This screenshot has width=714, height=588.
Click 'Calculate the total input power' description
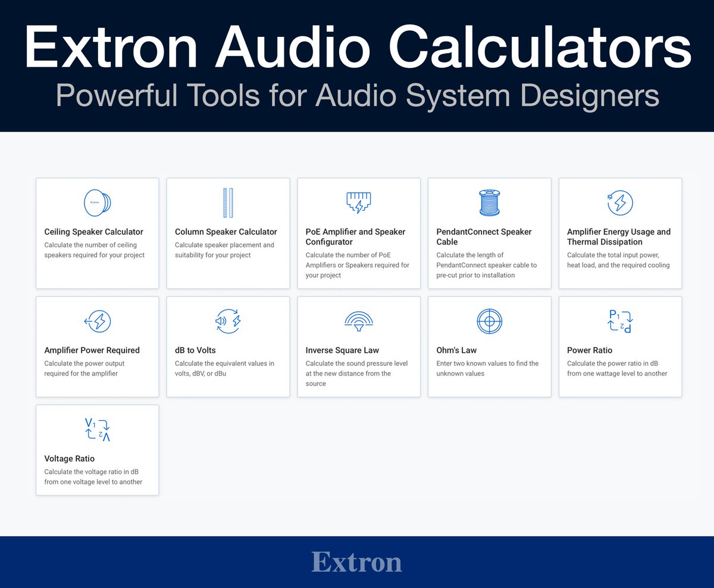(619, 260)
